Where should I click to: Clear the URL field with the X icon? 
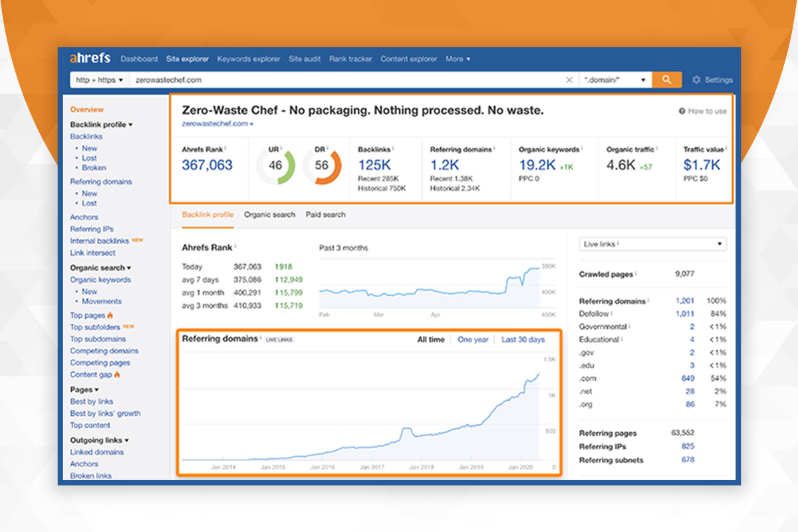click(x=569, y=80)
